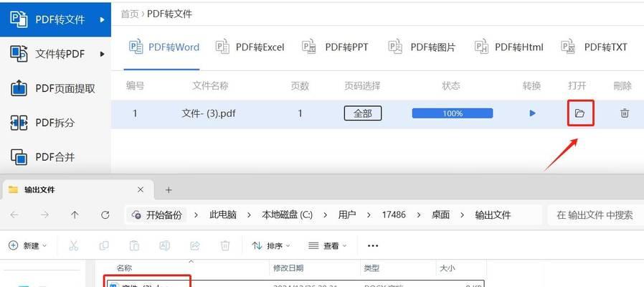Click the 状态 column header
Viewport: 644px width, 287px height.
451,85
